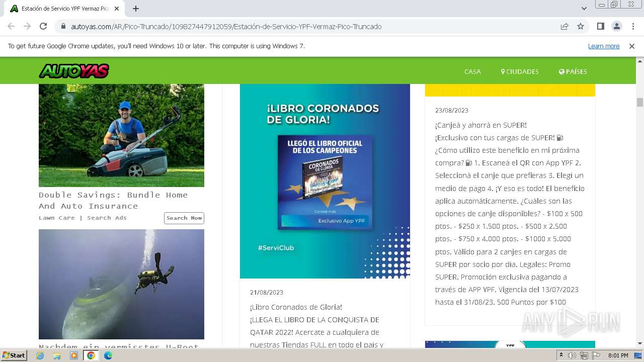644x362 pixels.
Task: Click the 21/08/2023 post date
Action: (267, 292)
